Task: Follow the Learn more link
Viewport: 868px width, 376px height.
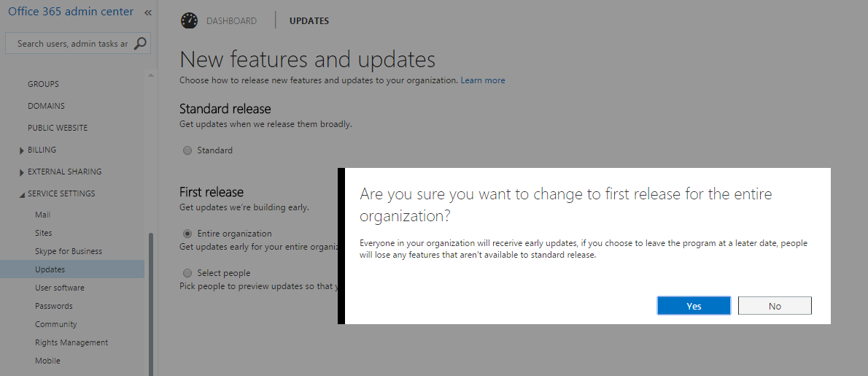Action: 483,80
